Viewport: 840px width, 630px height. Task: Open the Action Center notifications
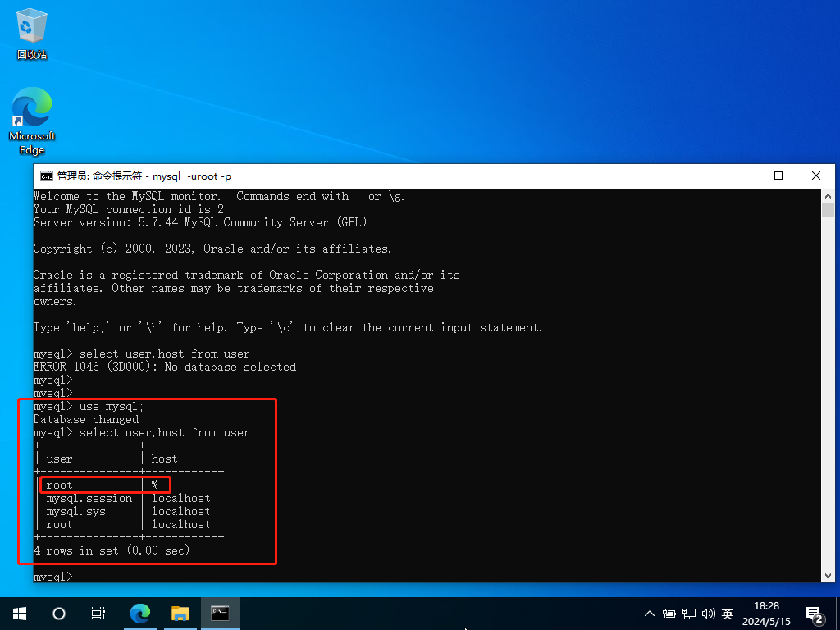(815, 614)
